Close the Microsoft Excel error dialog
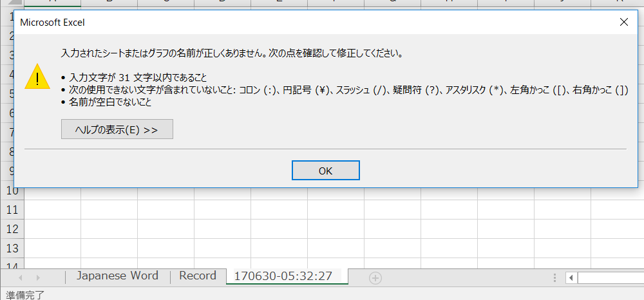Viewport: 644px width, 300px height. click(623, 22)
